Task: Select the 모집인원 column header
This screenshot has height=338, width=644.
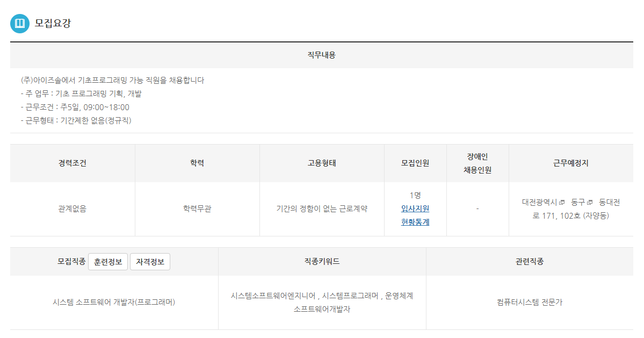Action: pyautogui.click(x=415, y=163)
